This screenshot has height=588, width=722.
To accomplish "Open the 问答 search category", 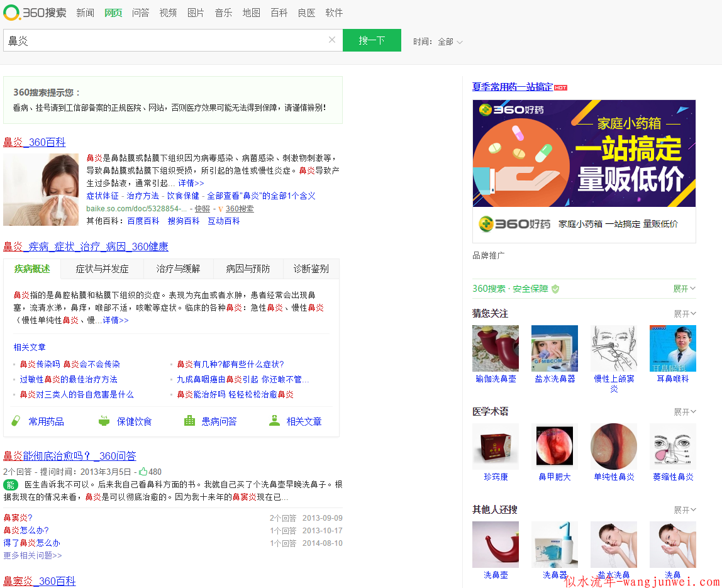I will click(140, 13).
